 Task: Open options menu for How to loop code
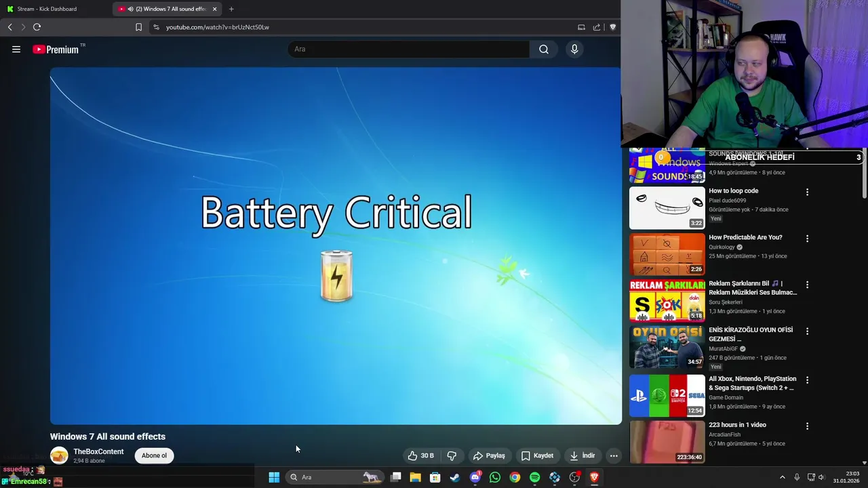click(807, 192)
